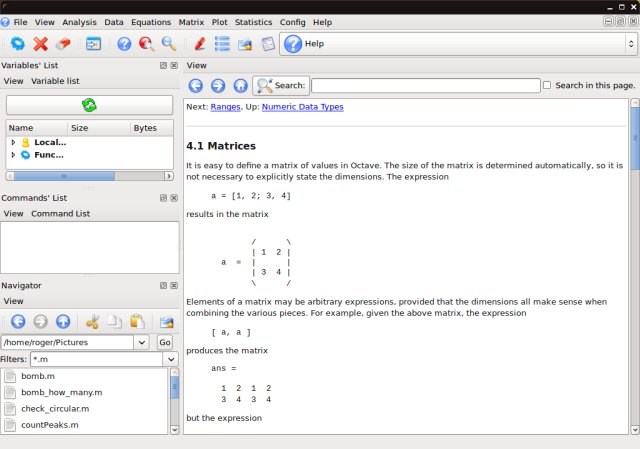Open the Data menu
This screenshot has width=640, height=449.
pyautogui.click(x=113, y=22)
